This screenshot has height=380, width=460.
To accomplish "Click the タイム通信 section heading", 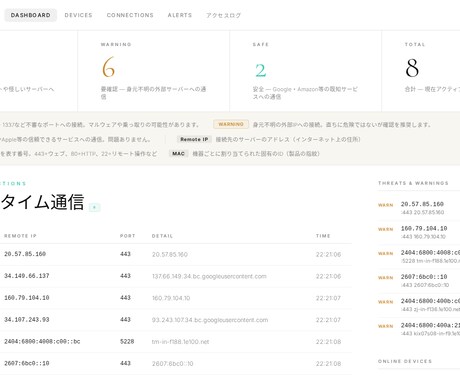I will 42,202.
